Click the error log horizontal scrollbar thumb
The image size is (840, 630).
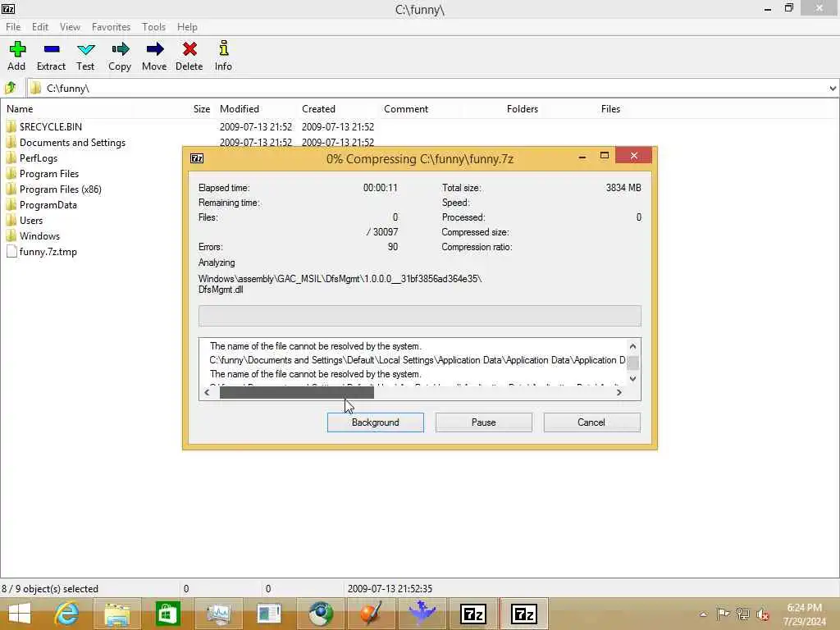click(x=297, y=393)
